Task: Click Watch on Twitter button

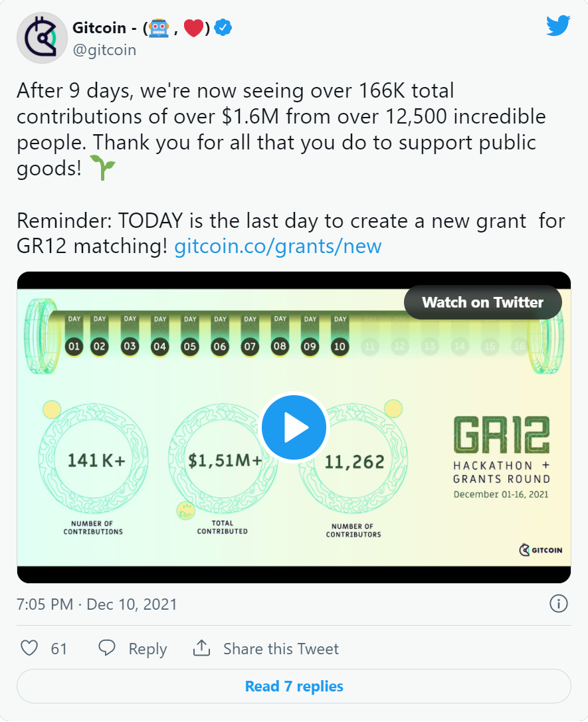Action: point(482,302)
